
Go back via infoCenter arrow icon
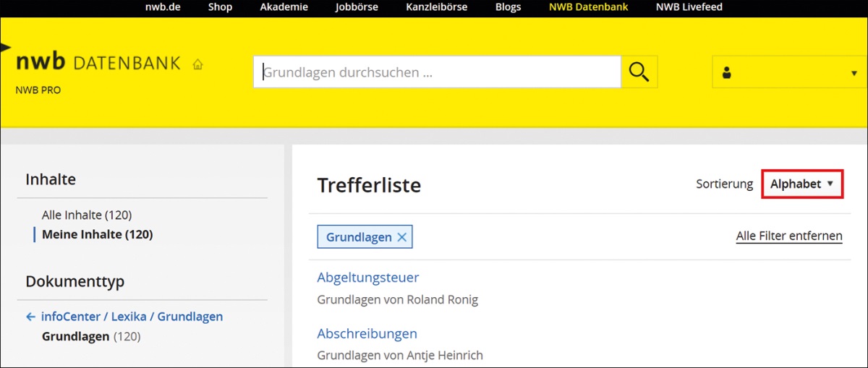pos(30,317)
